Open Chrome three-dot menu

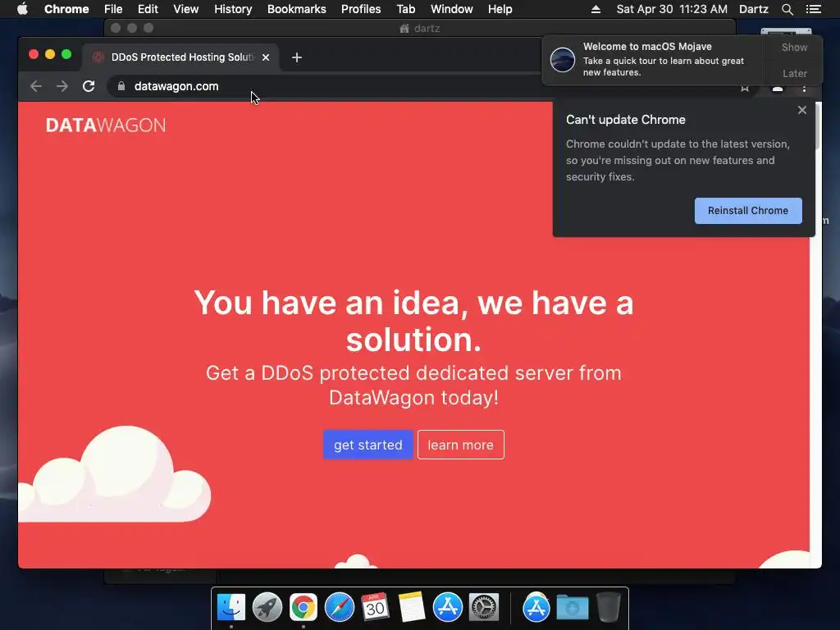tap(804, 89)
